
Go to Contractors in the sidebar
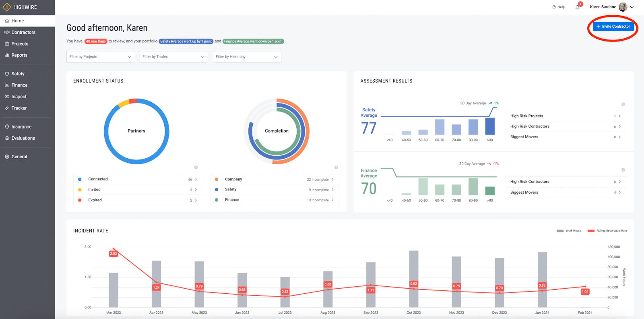tap(23, 32)
